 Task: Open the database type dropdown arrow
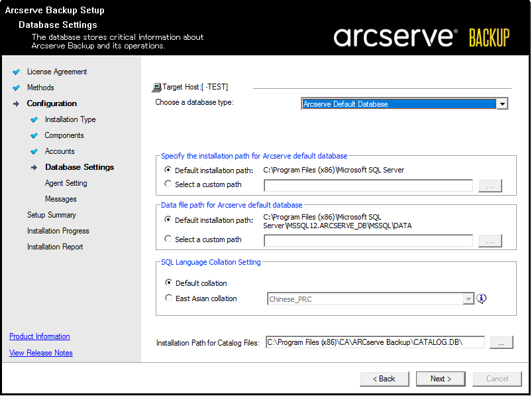point(502,104)
